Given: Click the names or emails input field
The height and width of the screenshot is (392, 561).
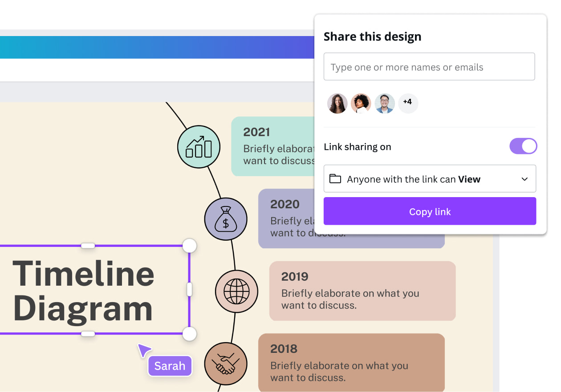Looking at the screenshot, I should 429,66.
